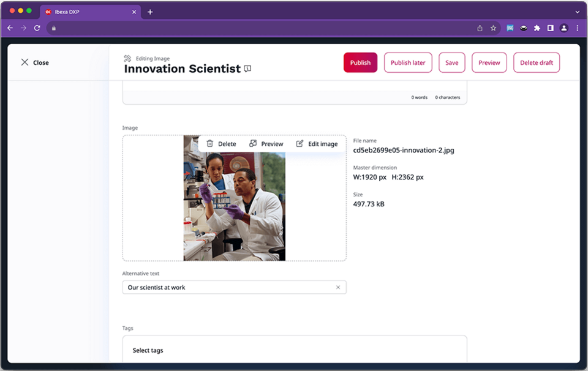588x371 pixels.
Task: Go forward in browser
Action: [24, 28]
